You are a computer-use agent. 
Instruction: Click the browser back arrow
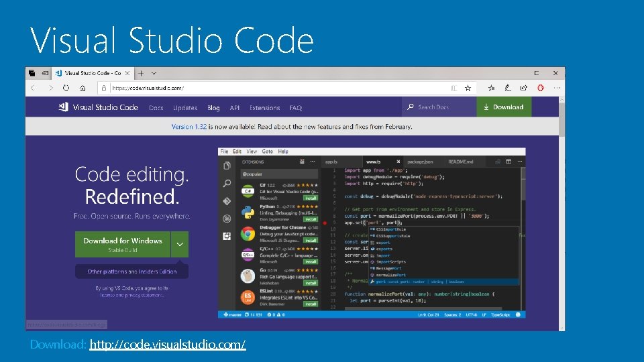[x=33, y=88]
